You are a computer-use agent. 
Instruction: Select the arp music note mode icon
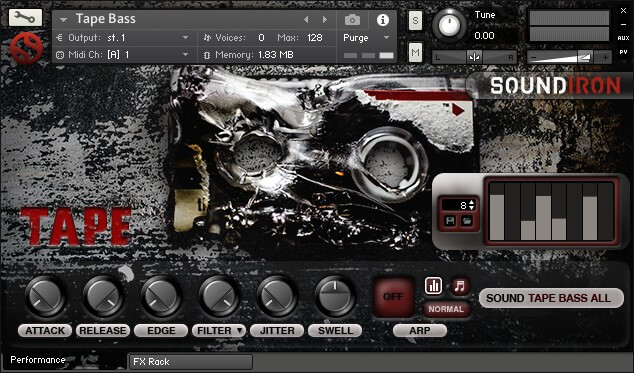coord(460,286)
